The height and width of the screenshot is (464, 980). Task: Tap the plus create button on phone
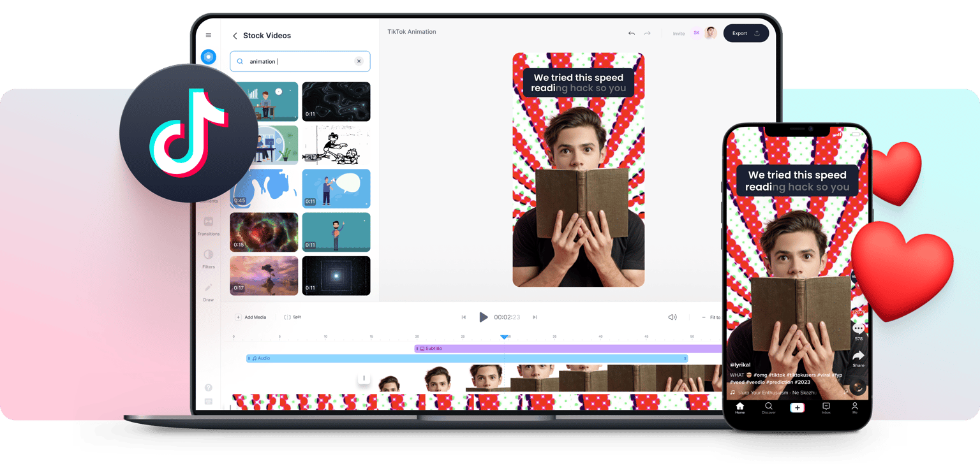click(797, 408)
